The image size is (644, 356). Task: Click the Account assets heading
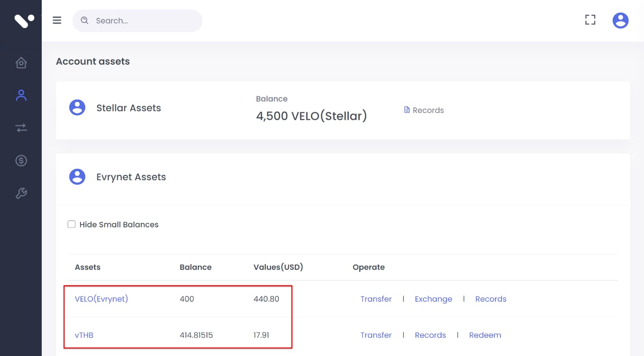[93, 62]
